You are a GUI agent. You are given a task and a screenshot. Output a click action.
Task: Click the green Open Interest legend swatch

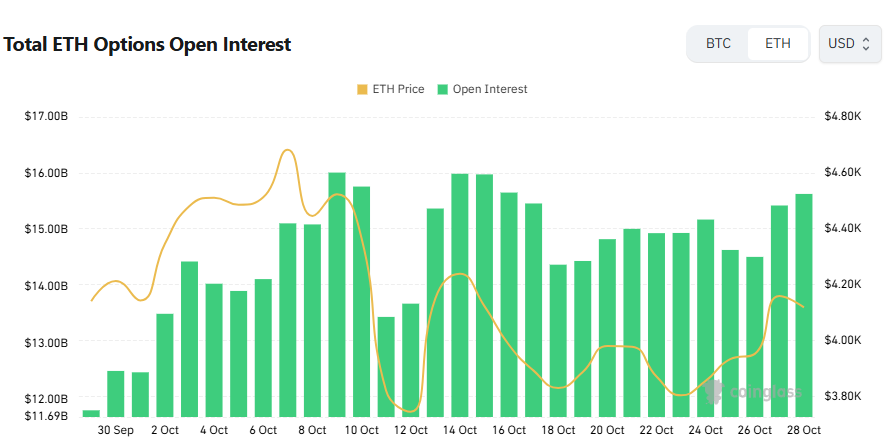[x=443, y=89]
